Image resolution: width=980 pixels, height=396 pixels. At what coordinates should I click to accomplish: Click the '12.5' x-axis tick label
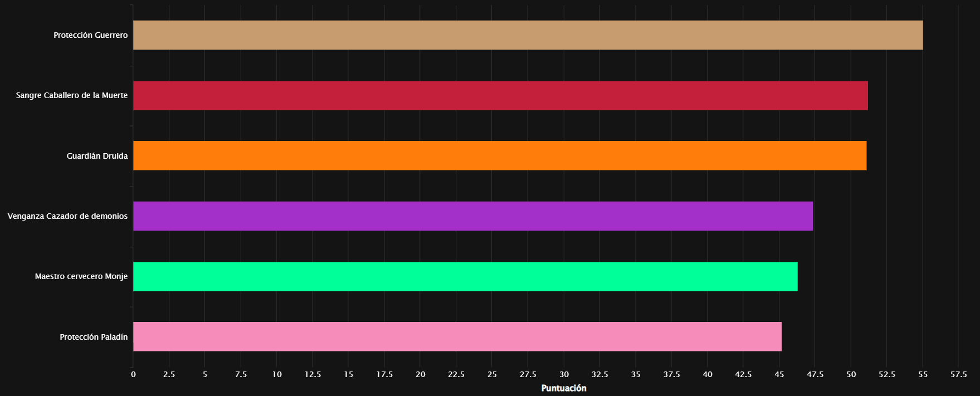pos(313,374)
